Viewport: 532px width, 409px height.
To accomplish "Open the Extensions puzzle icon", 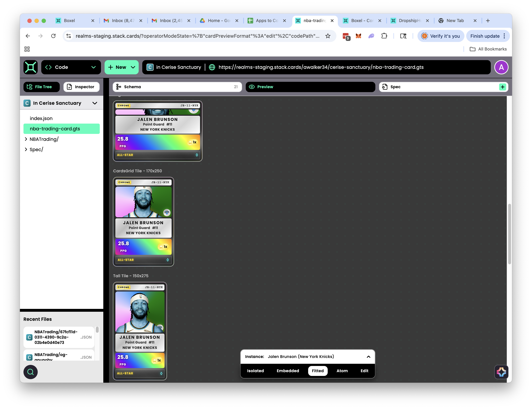I will [384, 36].
